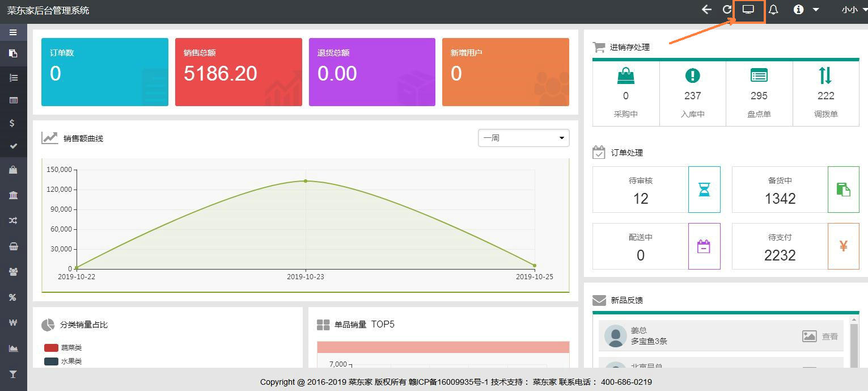
Task: Open the 入库中 inventory item
Action: [692, 94]
